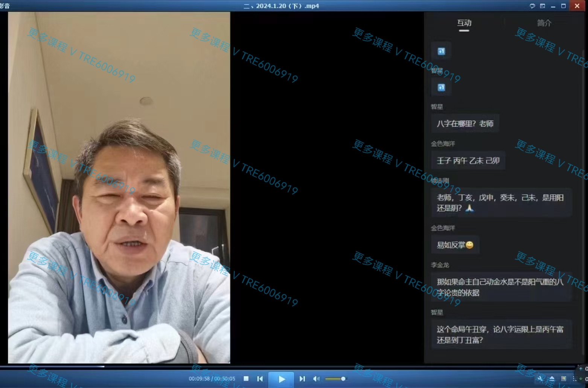The height and width of the screenshot is (388, 588).
Task: Click the message starting 这个命局午丑穿
Action: click(501, 335)
